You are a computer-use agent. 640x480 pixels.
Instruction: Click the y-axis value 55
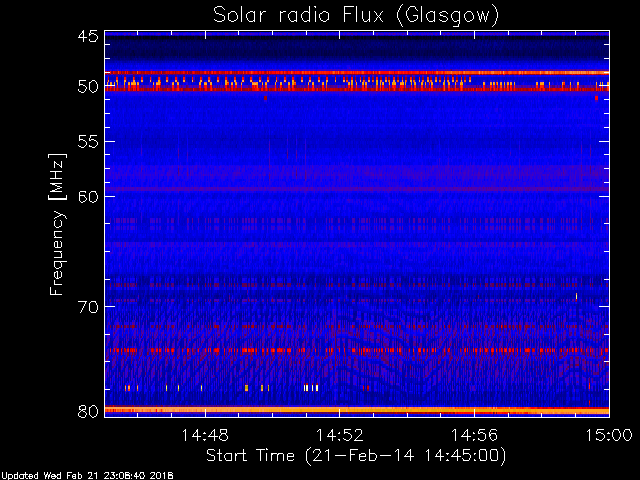[88, 142]
